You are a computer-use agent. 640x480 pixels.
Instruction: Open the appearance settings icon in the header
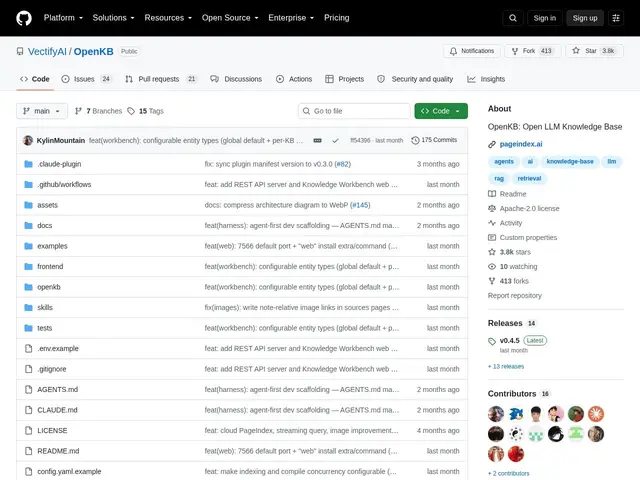(x=616, y=18)
